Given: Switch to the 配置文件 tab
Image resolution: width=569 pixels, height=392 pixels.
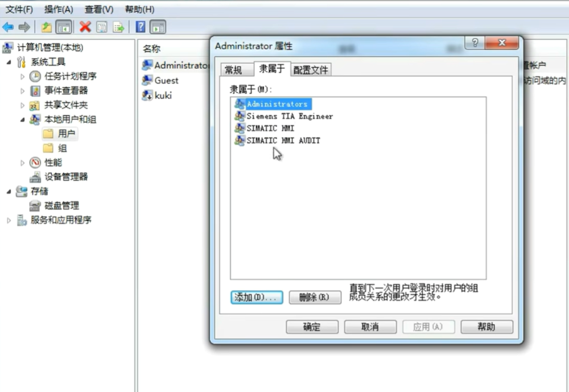Looking at the screenshot, I should pos(310,69).
